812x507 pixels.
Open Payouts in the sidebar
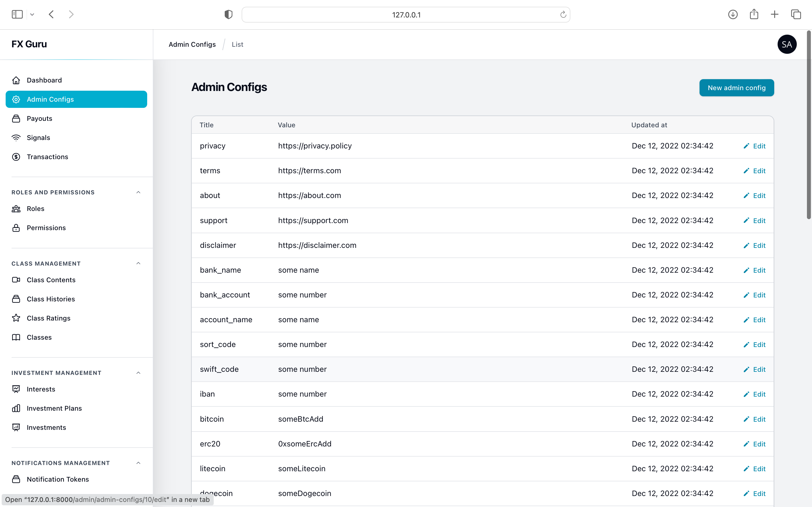(x=39, y=118)
